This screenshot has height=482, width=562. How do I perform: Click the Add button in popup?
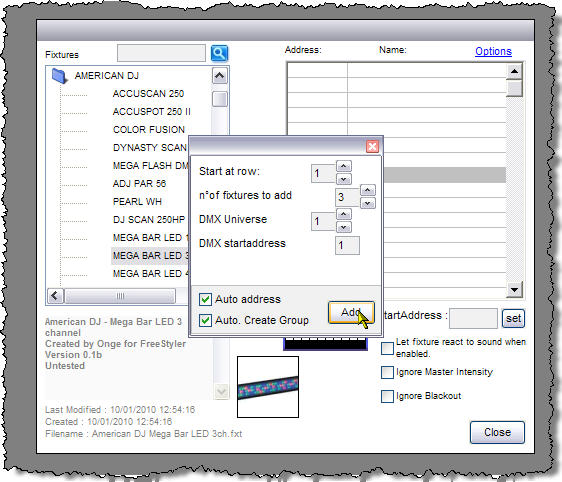pos(351,312)
